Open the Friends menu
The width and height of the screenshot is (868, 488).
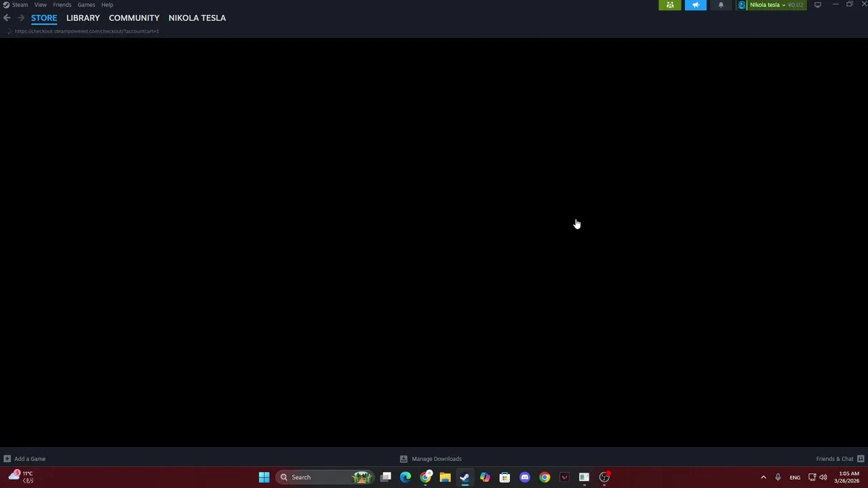(62, 5)
